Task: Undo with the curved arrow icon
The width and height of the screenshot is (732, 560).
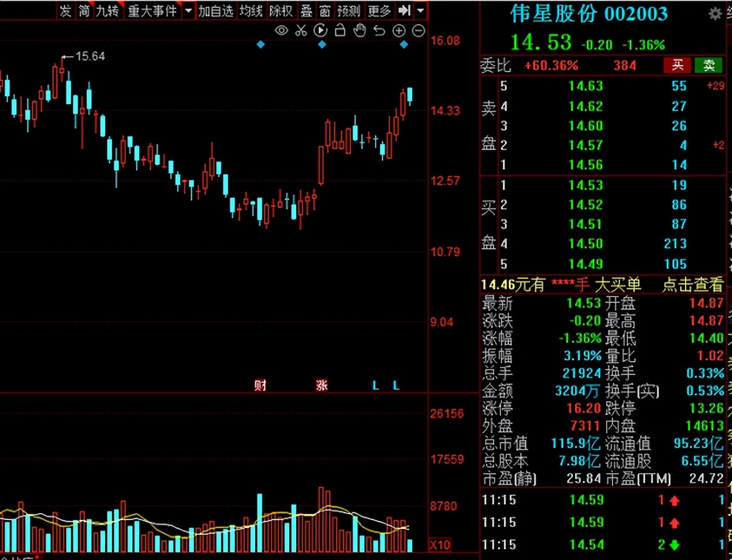Action: pyautogui.click(x=379, y=31)
